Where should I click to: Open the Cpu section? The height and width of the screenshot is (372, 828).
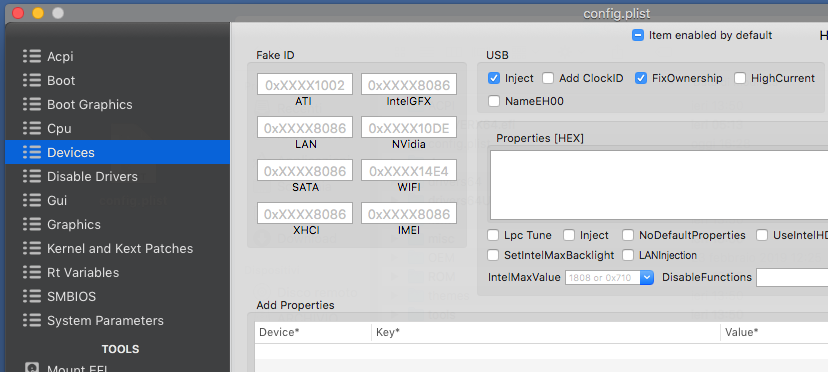(117, 128)
